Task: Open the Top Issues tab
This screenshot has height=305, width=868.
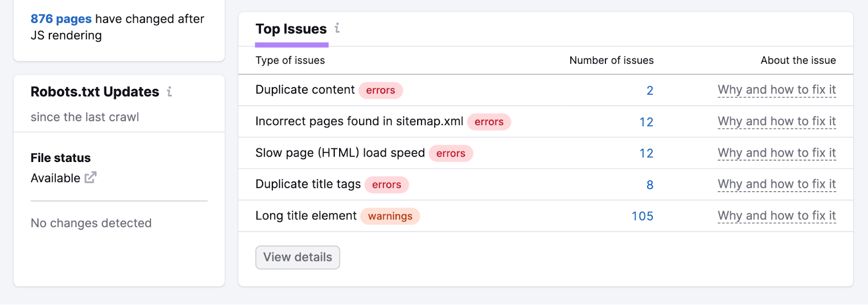Action: (x=291, y=29)
